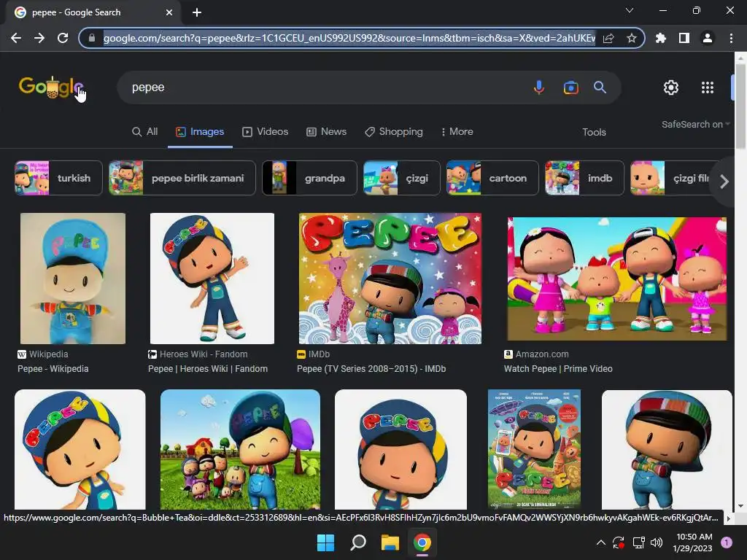
Task: Open the Heroes Wiki waving Pepee image
Action: pyautogui.click(x=212, y=278)
